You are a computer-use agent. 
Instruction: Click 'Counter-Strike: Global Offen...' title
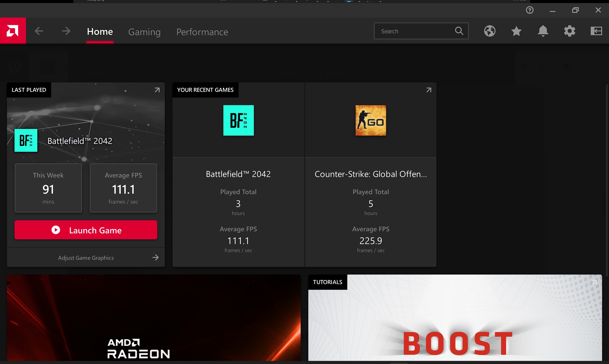pos(371,174)
